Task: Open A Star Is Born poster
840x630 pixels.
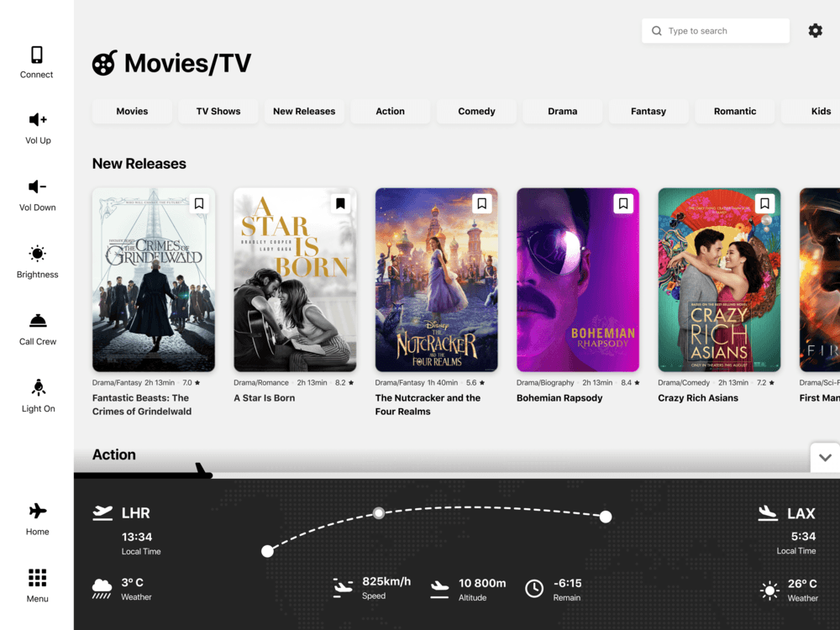Action: [x=295, y=280]
